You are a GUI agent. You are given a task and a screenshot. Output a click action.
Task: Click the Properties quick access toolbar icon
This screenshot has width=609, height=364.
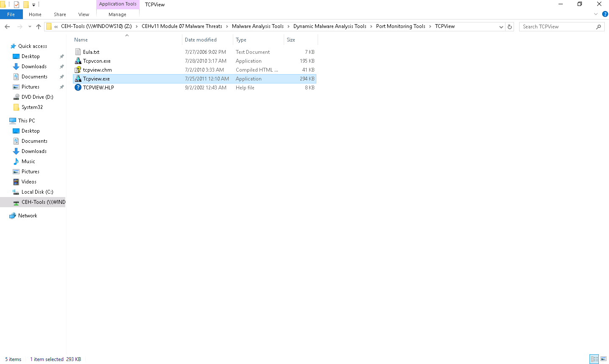pyautogui.click(x=17, y=5)
